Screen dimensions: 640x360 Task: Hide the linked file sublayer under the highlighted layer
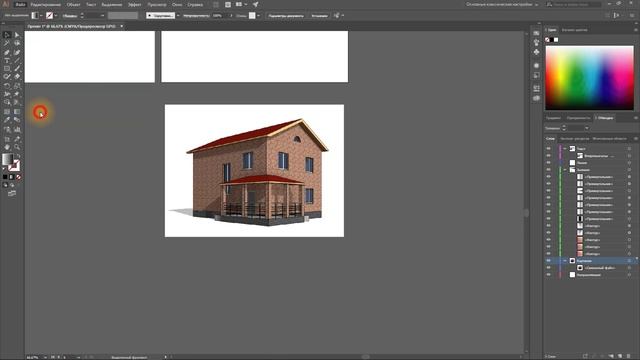coord(549,268)
